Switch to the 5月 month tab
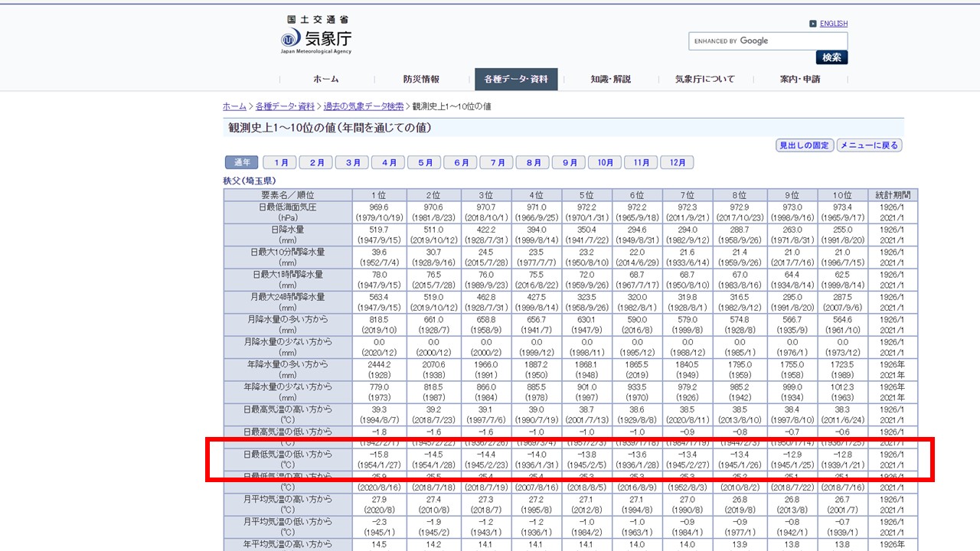Image resolution: width=980 pixels, height=551 pixels. 425,162
